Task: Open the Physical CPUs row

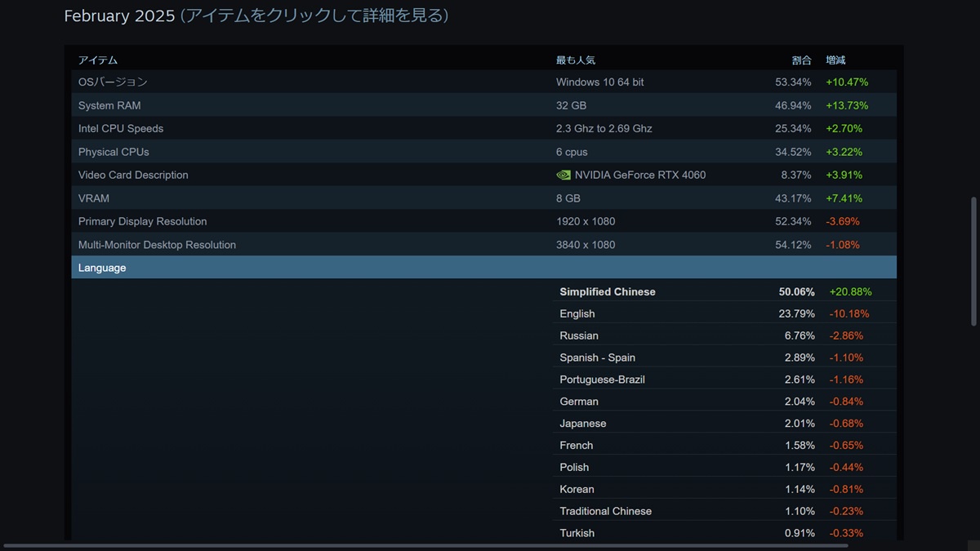Action: (114, 152)
